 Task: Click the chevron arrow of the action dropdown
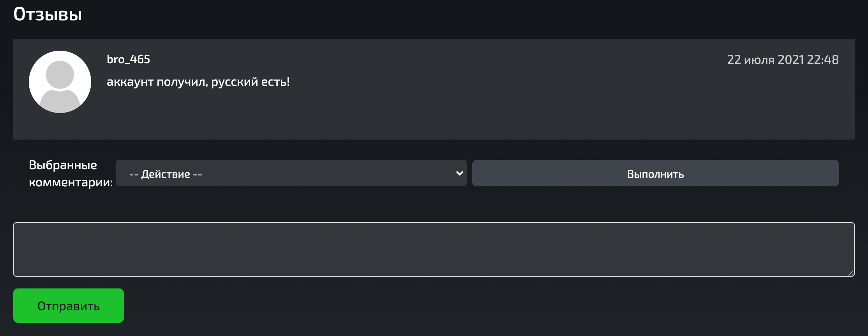coord(459,173)
